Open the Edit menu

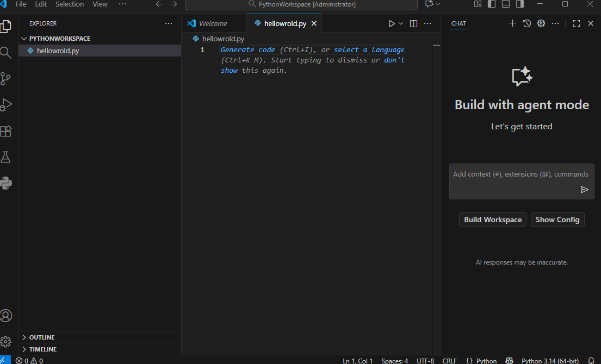(41, 4)
